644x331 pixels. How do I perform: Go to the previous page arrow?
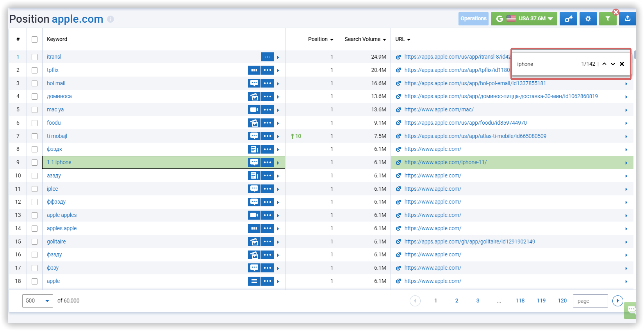tap(415, 301)
